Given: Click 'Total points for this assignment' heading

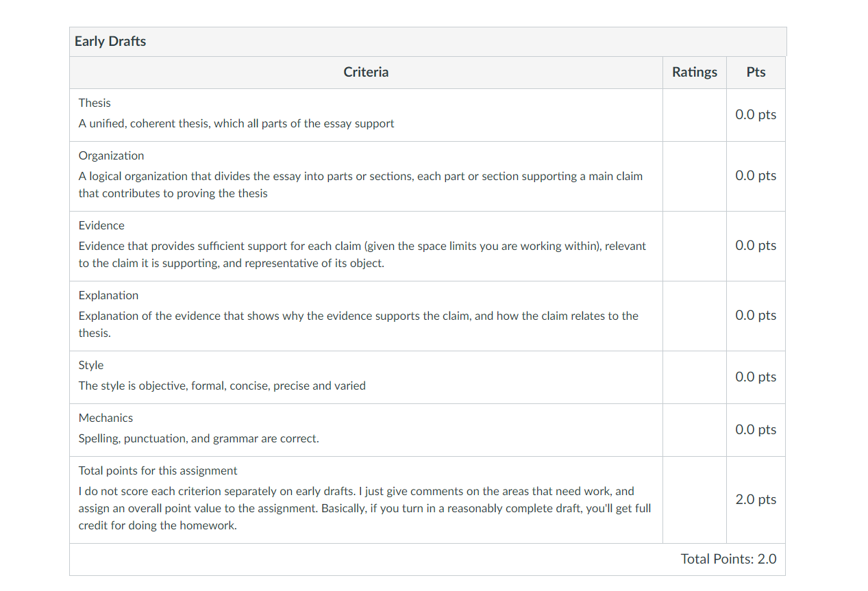Looking at the screenshot, I should coord(158,470).
